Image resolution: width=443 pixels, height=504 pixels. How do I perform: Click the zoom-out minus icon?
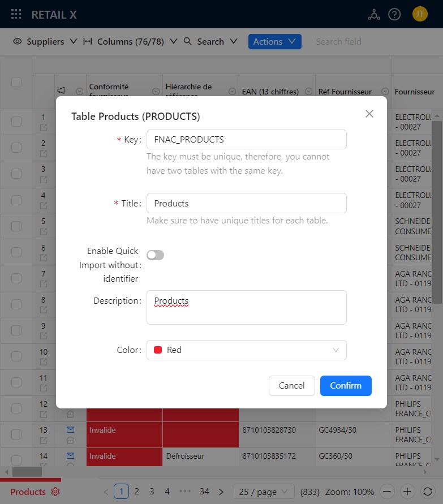pos(387,492)
